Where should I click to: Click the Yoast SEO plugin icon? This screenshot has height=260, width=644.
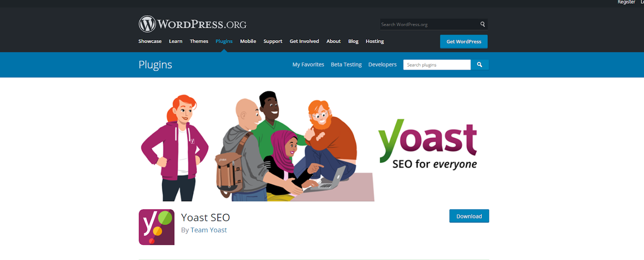coord(157,227)
